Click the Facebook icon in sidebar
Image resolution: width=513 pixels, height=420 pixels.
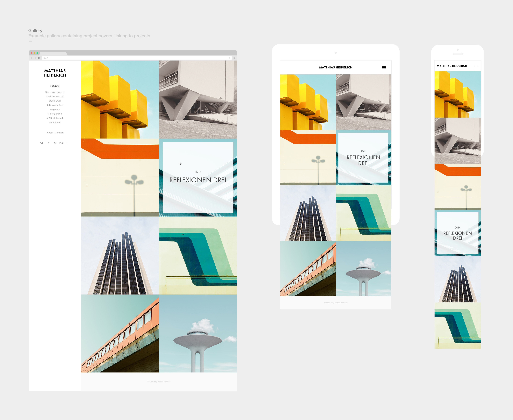[48, 143]
